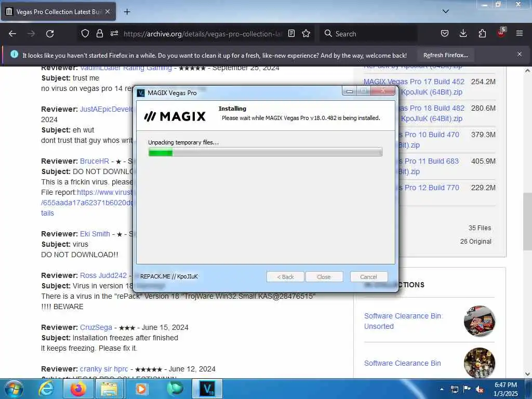Viewport: 532px width, 399px height.
Task: Click the muted volume tray icon
Action: 480,389
